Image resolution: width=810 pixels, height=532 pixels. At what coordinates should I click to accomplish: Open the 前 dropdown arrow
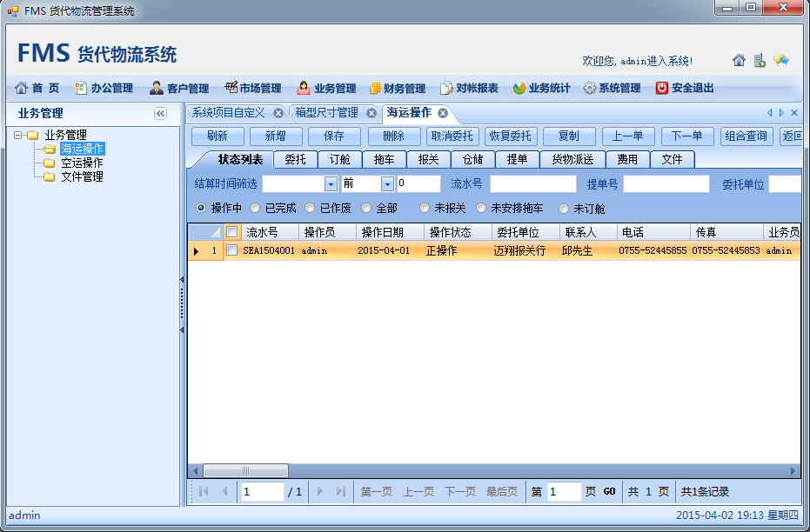(x=387, y=184)
